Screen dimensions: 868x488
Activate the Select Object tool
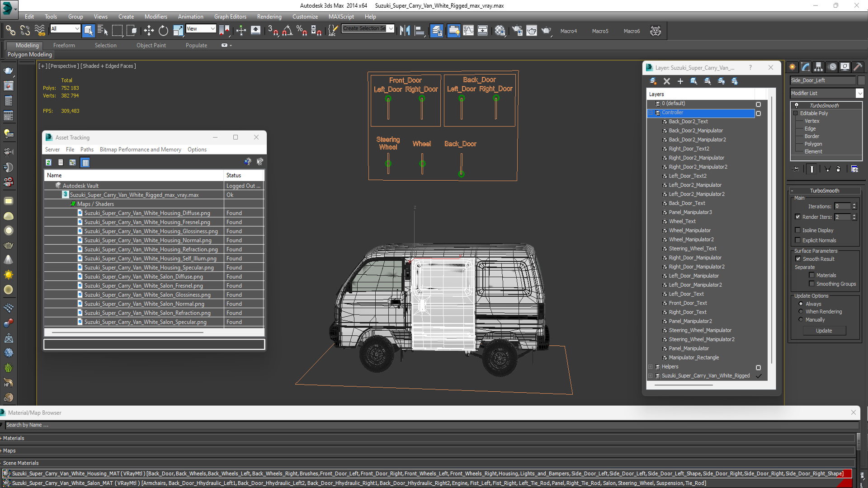coord(89,31)
